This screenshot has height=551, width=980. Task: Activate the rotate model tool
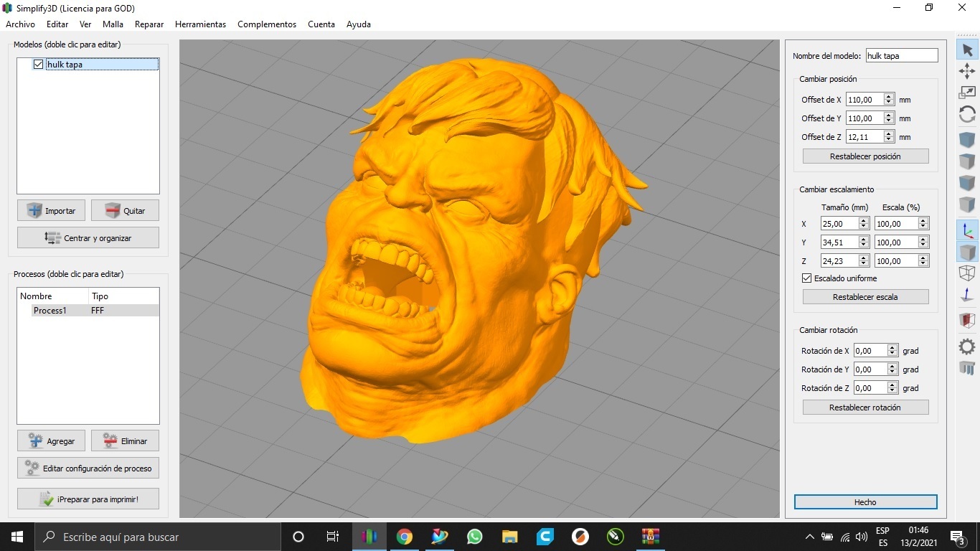966,114
